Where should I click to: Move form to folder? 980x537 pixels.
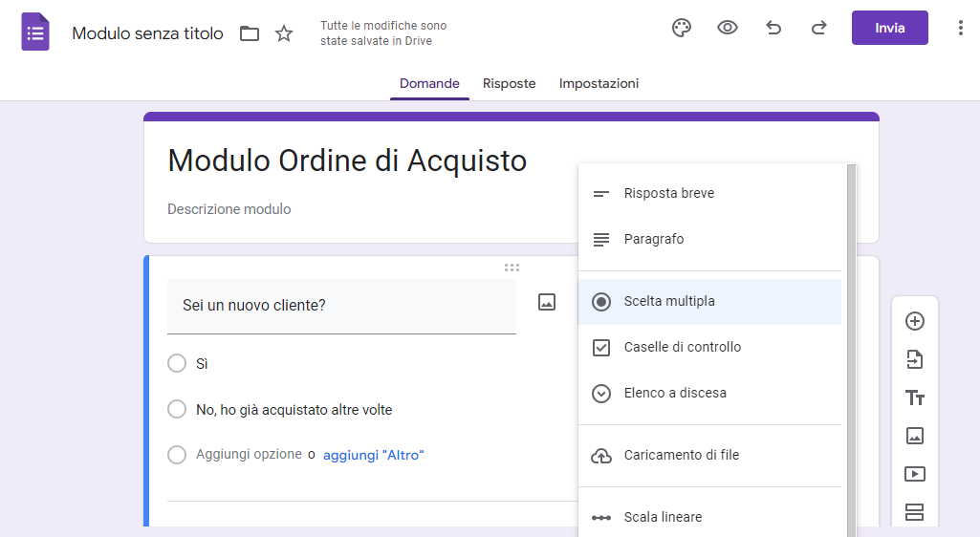tap(250, 34)
